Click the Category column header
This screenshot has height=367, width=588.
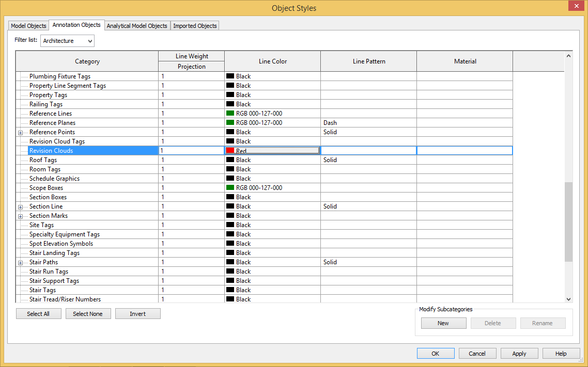(x=87, y=61)
